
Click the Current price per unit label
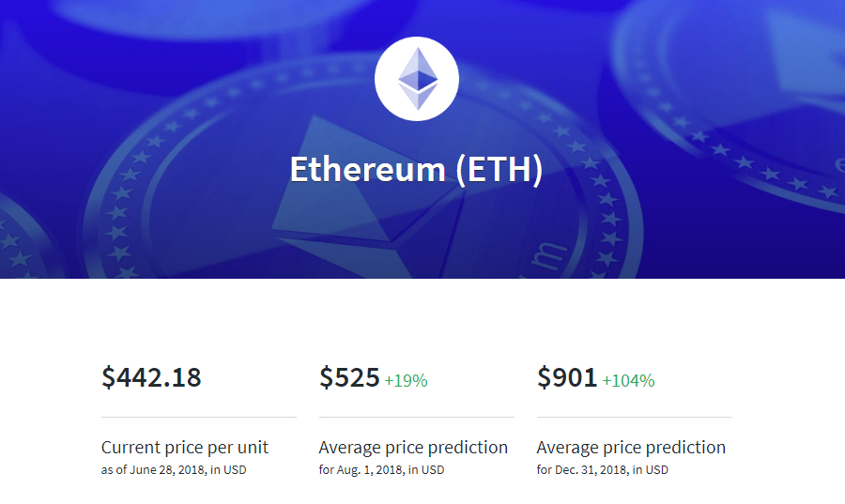185,448
